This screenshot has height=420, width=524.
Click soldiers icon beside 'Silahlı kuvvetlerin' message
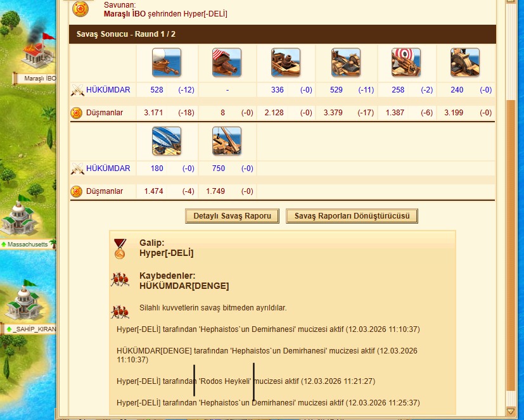pyautogui.click(x=120, y=312)
